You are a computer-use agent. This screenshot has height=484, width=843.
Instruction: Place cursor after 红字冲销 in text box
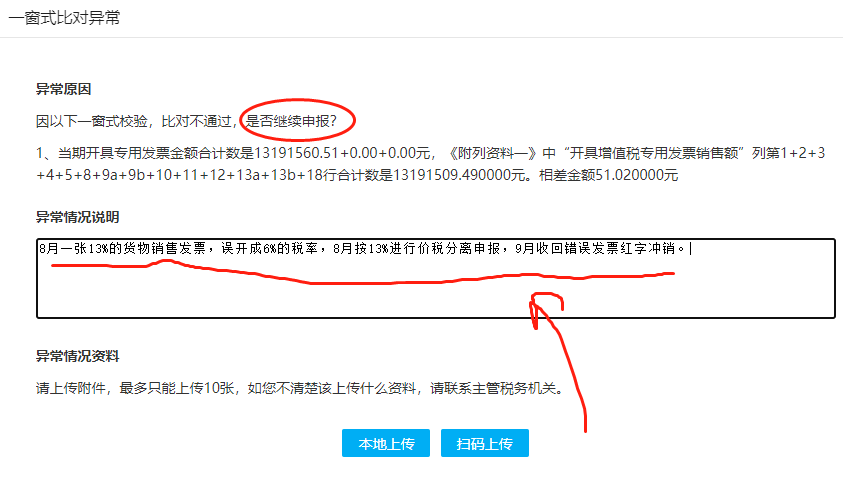point(689,248)
